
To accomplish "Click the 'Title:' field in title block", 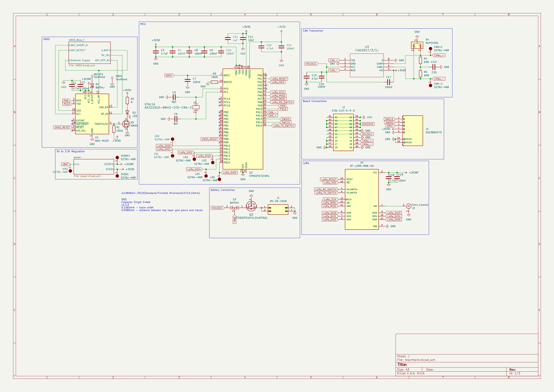I will [x=402, y=365].
